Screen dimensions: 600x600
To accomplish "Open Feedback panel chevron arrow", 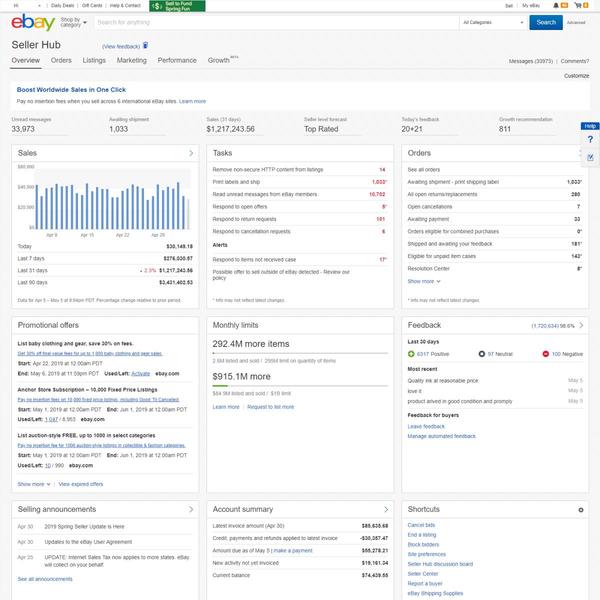I will click(x=581, y=325).
